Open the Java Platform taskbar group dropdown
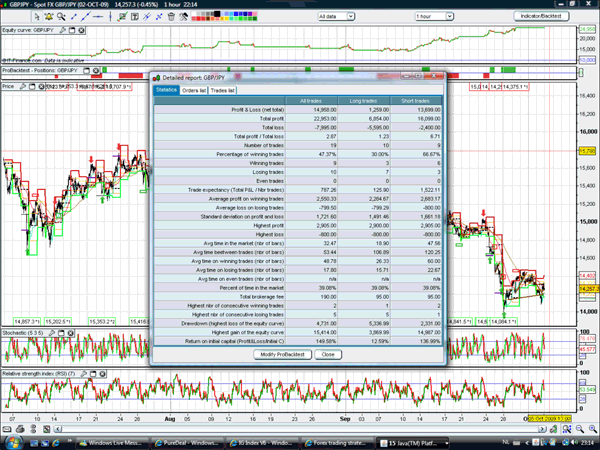 pyautogui.click(x=447, y=443)
